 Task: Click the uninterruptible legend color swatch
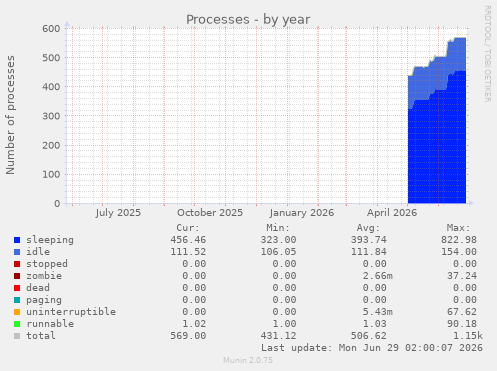17,312
